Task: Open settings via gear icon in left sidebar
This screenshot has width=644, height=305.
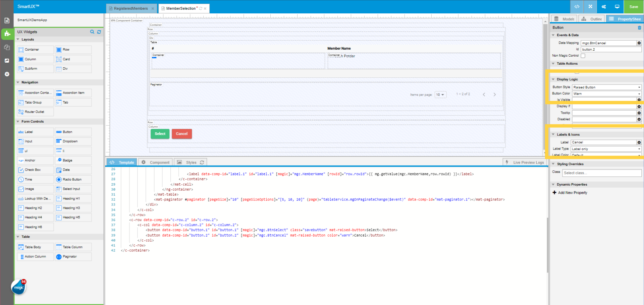Action: [7, 74]
